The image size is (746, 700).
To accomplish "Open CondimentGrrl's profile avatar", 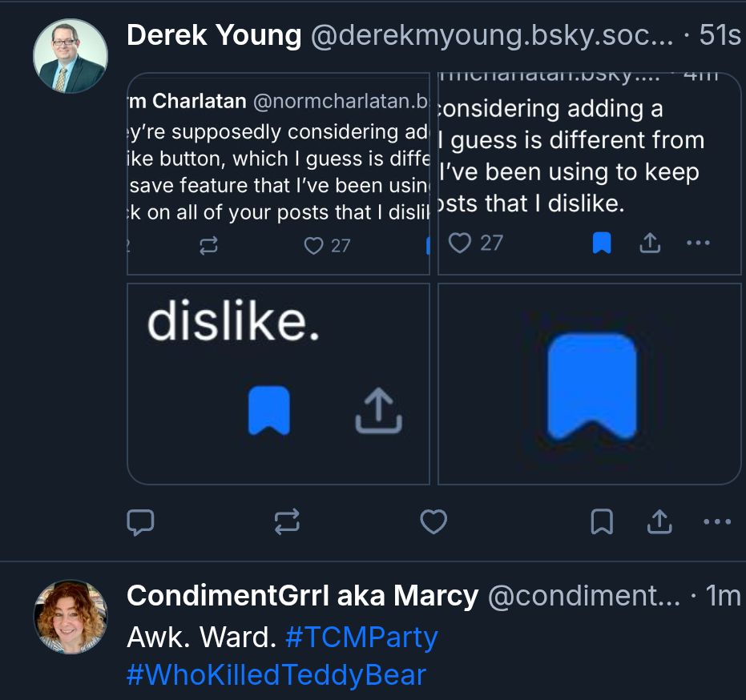I will [71, 617].
